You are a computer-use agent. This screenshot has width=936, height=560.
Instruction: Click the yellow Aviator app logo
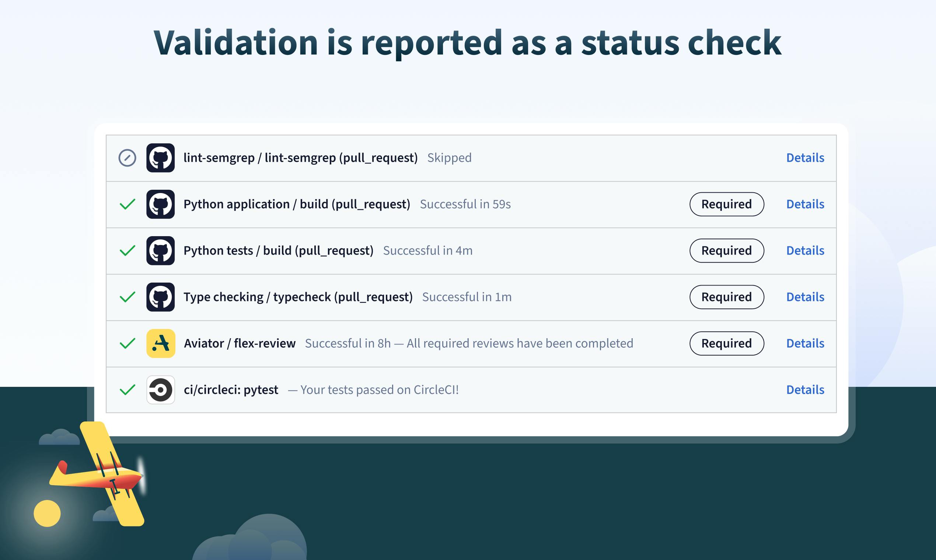click(x=161, y=343)
